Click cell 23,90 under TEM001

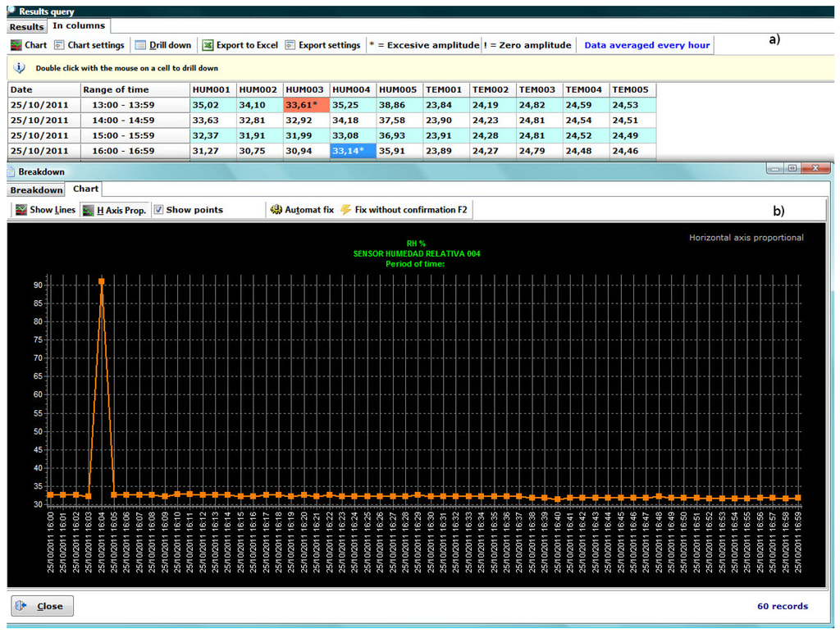coord(446,121)
